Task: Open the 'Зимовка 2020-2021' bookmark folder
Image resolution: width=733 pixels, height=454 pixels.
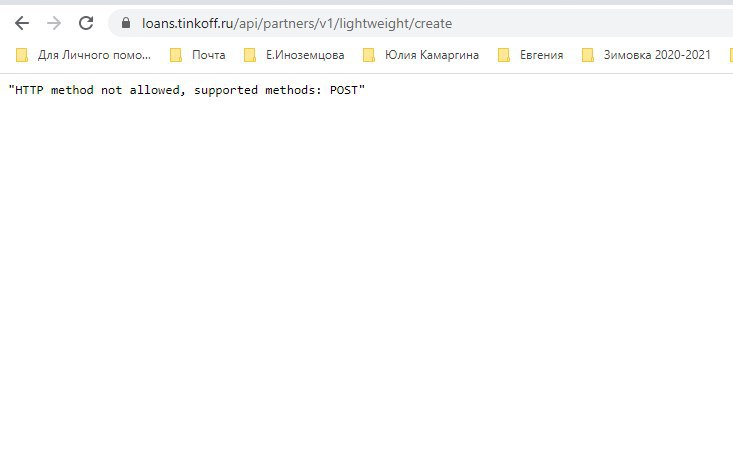Action: coord(647,55)
